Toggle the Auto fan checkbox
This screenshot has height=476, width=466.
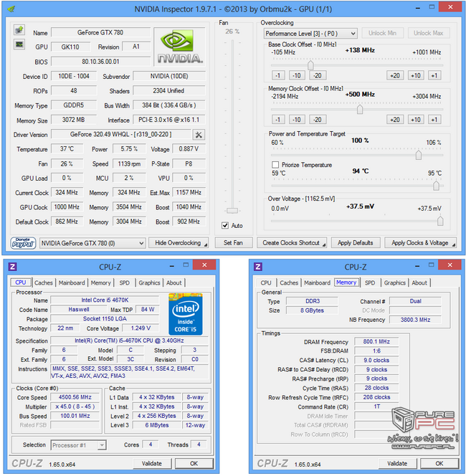point(225,226)
